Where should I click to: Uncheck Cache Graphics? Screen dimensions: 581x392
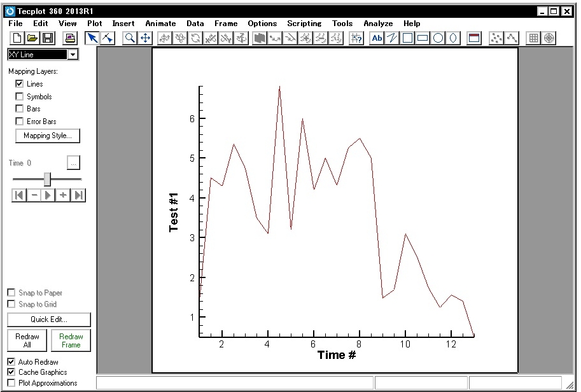[11, 372]
